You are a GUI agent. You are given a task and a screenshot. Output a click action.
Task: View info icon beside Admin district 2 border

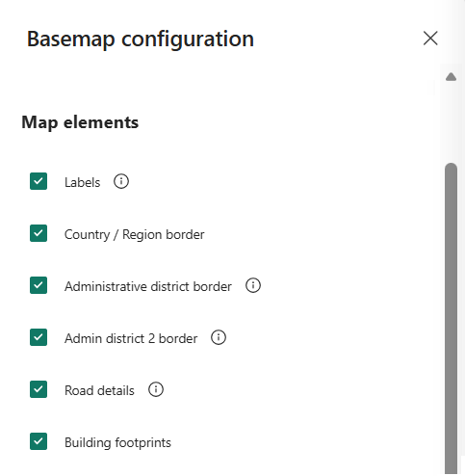tap(219, 337)
